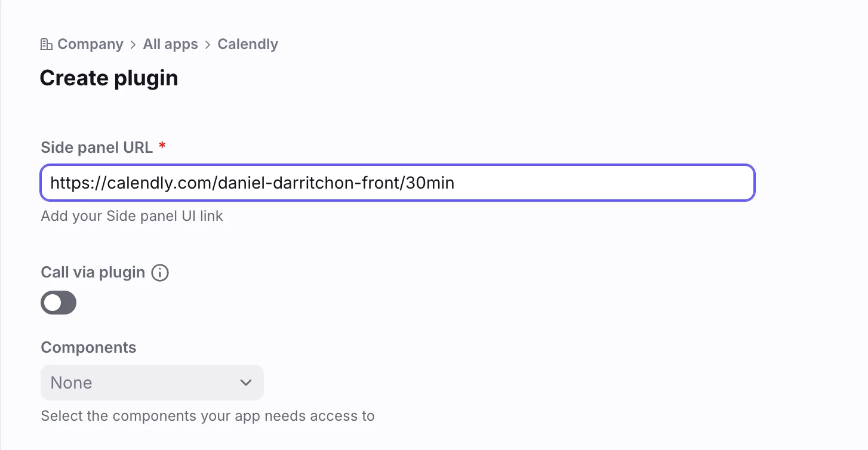Enable the Call via plugin toggle
The height and width of the screenshot is (450, 868).
click(59, 303)
